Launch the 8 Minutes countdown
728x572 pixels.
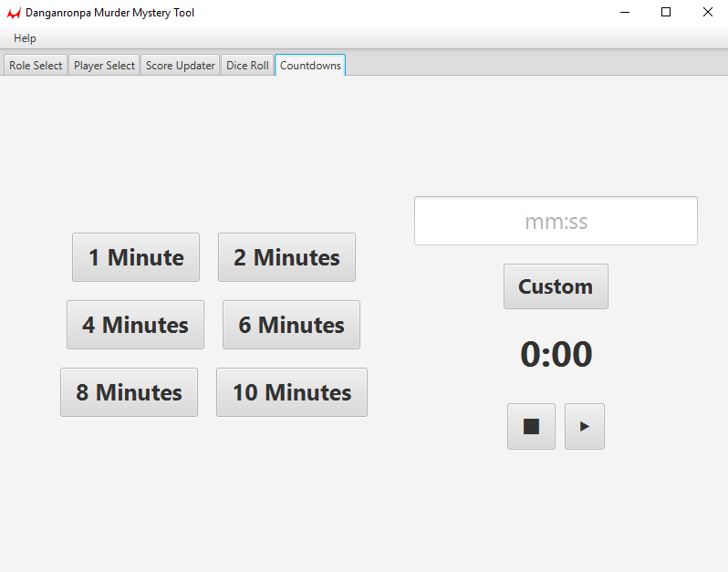tap(129, 392)
